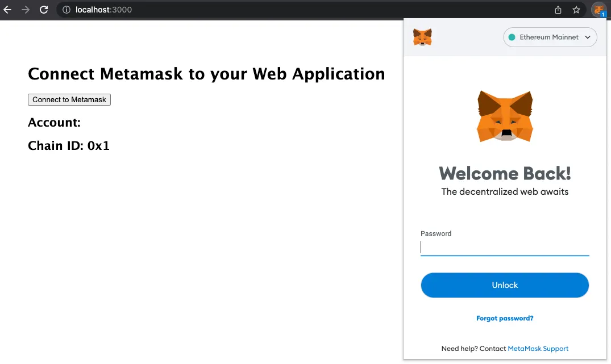The image size is (611, 364).
Task: Click 'The decentralized web awaits' text
Action: [505, 192]
